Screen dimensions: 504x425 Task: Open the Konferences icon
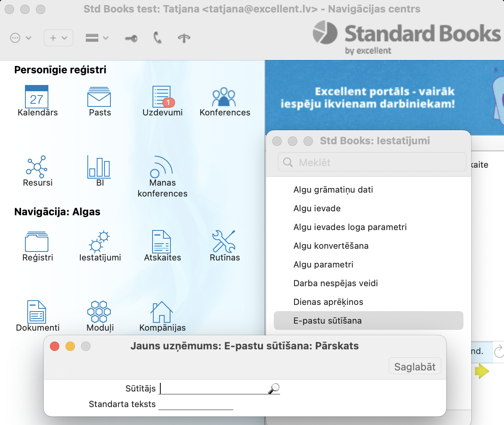pyautogui.click(x=224, y=97)
